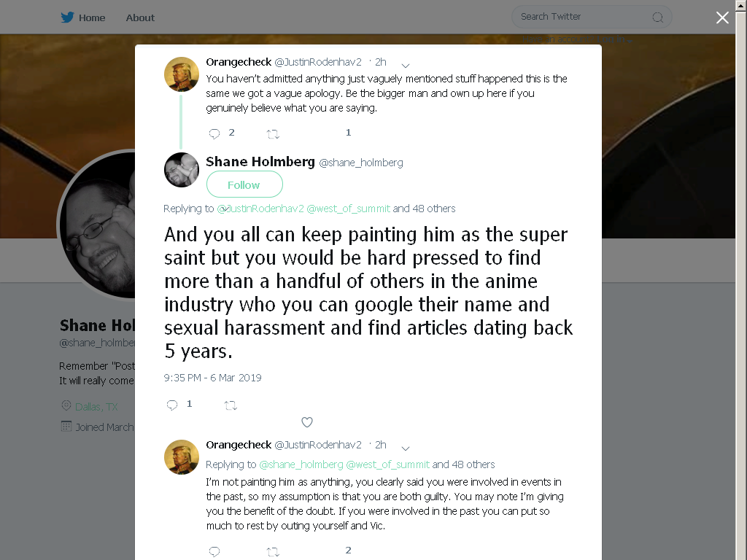Follow Shane Holmberg
Image resolution: width=747 pixels, height=560 pixels.
244,184
